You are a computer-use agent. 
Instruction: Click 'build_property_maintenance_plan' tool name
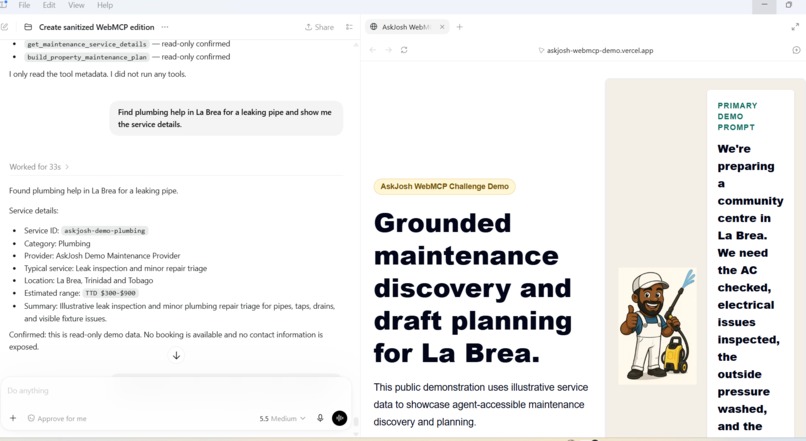click(x=87, y=57)
